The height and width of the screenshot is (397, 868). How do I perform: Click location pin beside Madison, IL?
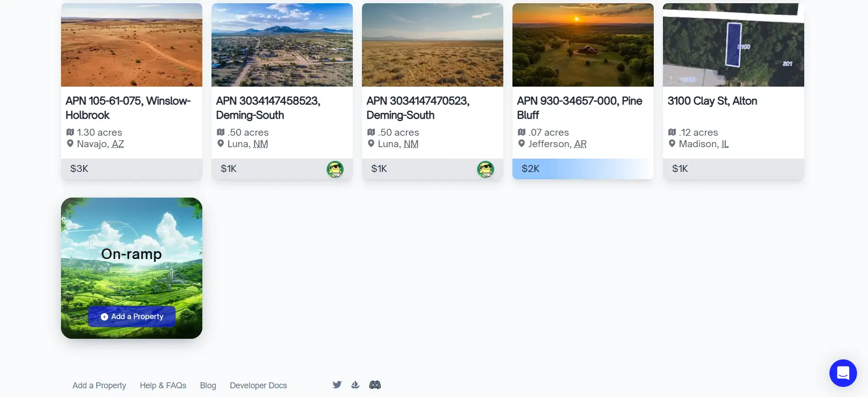(x=672, y=143)
